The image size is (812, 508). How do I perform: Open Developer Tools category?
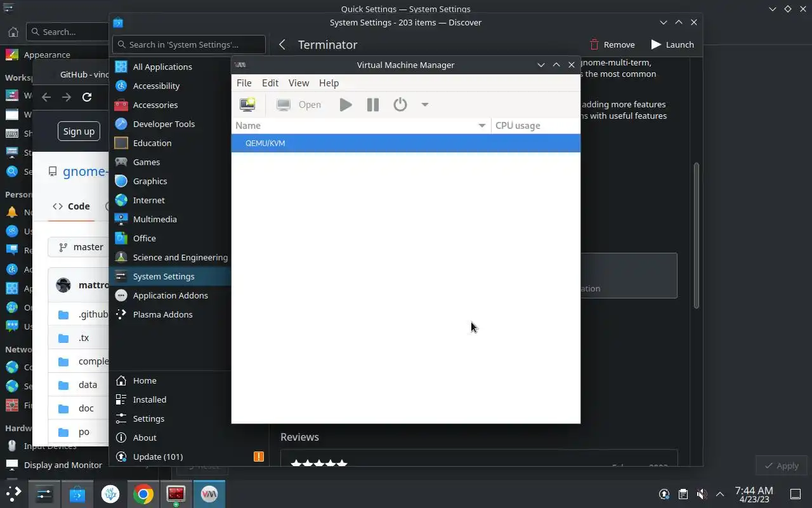[x=170, y=124]
